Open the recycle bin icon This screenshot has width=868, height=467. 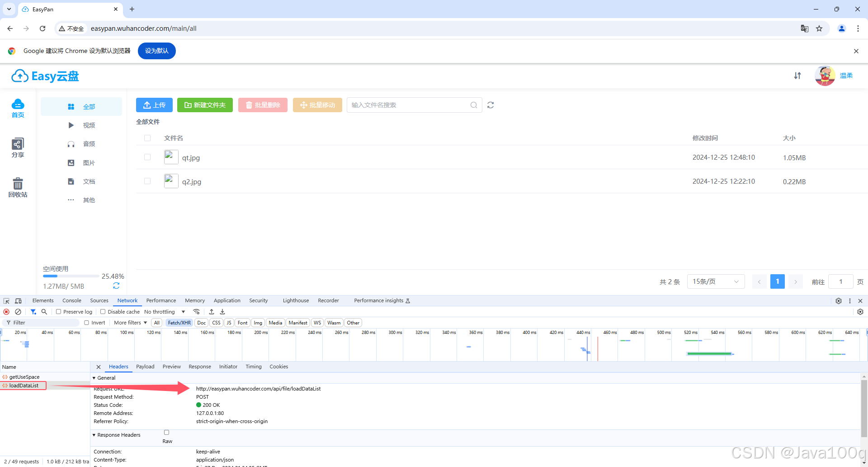[18, 183]
